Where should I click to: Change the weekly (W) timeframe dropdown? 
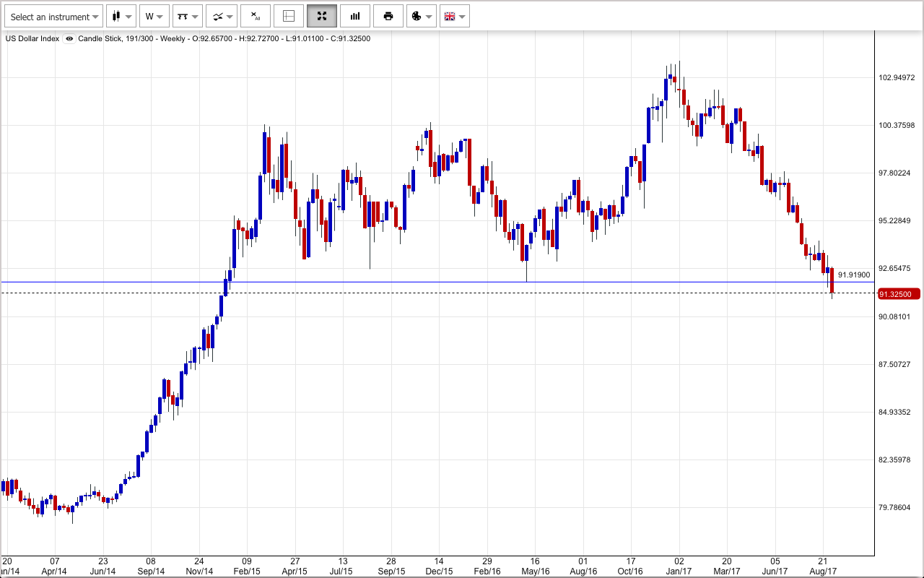(x=154, y=17)
